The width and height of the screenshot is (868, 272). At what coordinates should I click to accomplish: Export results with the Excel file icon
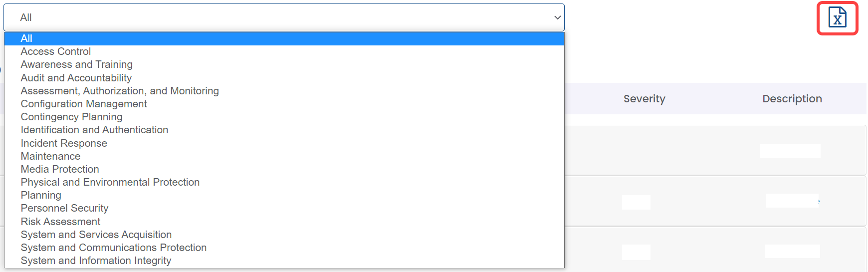(837, 17)
